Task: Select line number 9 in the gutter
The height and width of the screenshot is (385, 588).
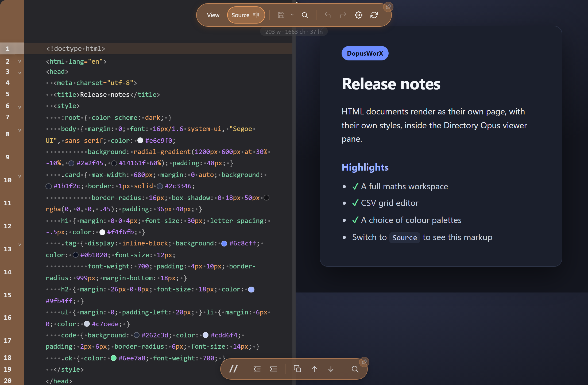Action: click(7, 157)
